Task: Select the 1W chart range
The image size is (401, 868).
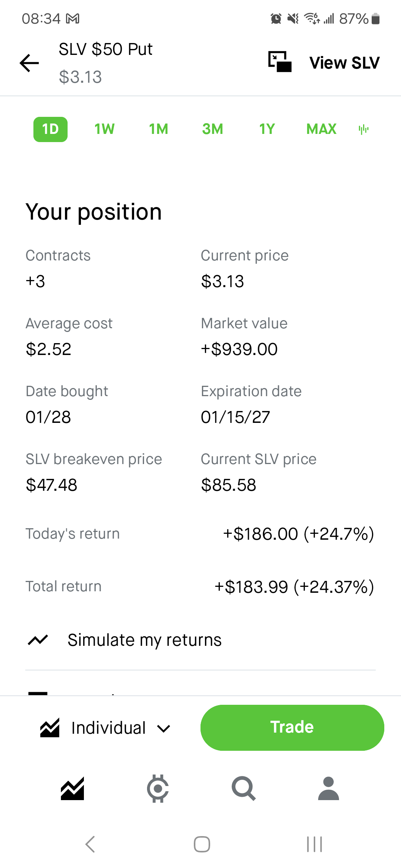Action: coord(104,129)
